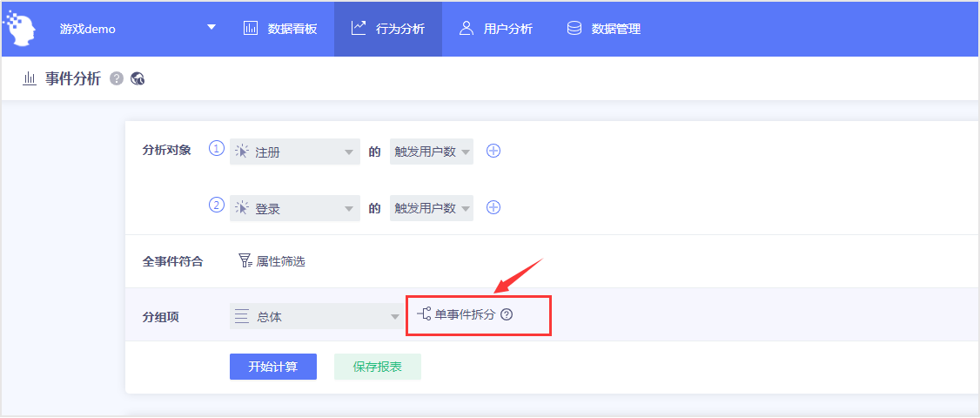Click the person icon beside 用户分析
The width and height of the screenshot is (980, 418).
click(x=466, y=28)
